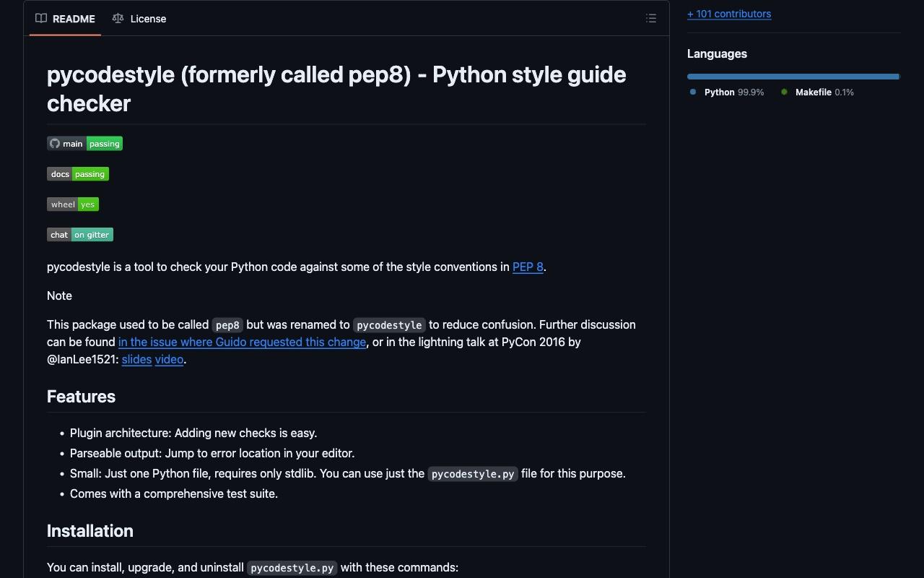Click the green Makefile language dot

tap(784, 92)
